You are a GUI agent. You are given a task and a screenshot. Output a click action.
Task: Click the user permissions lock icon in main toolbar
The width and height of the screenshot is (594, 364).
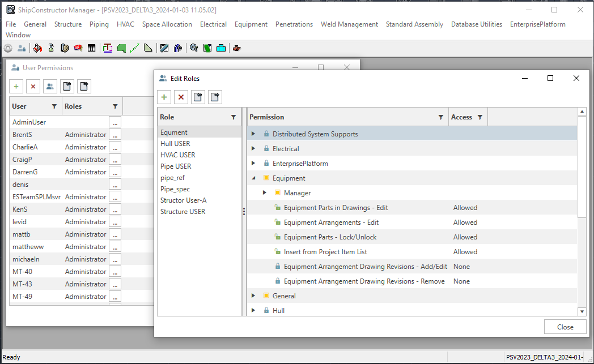[22, 49]
